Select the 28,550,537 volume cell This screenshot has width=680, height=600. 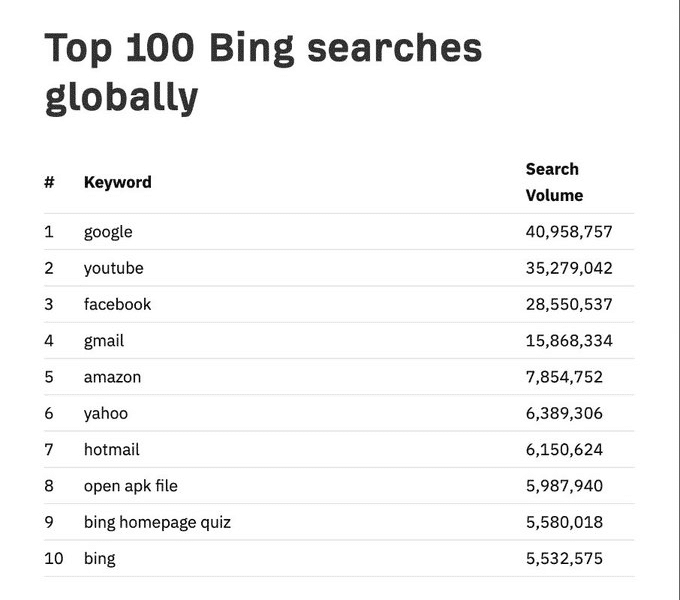(x=569, y=304)
